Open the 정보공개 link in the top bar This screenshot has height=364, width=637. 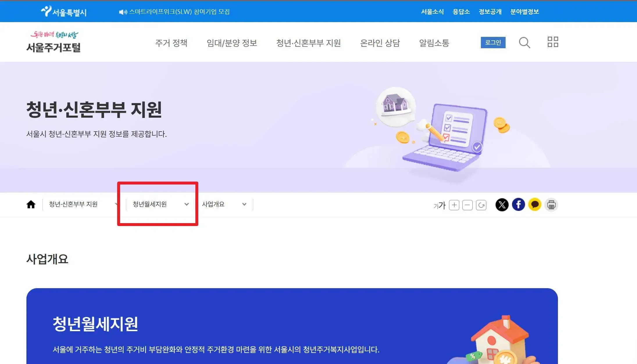(x=490, y=12)
